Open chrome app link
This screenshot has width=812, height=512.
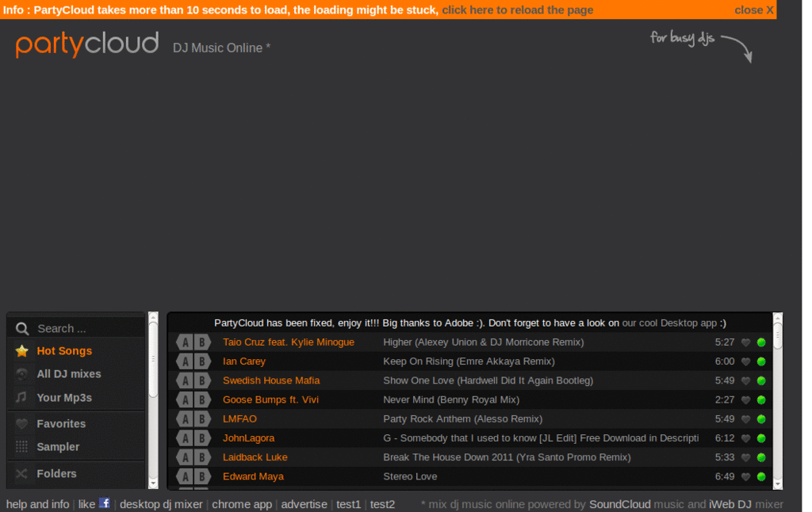tap(242, 504)
